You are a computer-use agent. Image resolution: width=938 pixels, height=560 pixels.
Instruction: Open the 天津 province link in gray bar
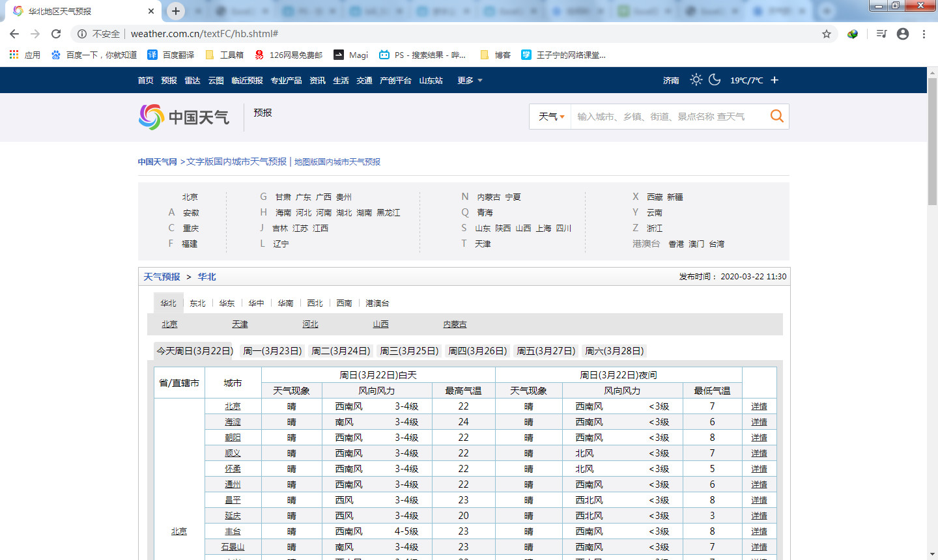pos(240,324)
